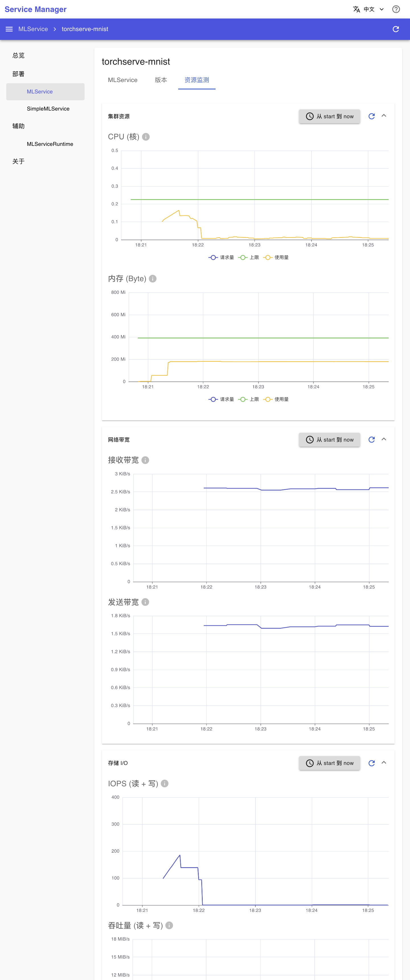Refresh the page using top bar icon
410x980 pixels.
pyautogui.click(x=395, y=29)
